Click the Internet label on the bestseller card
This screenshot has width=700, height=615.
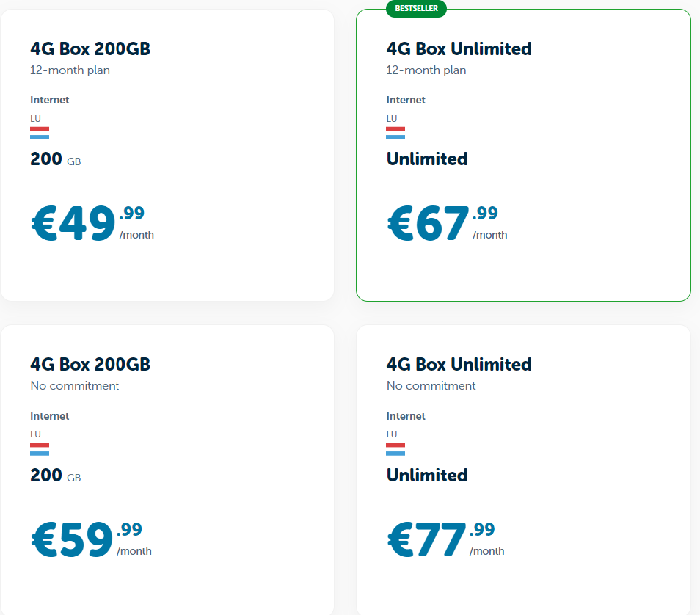tap(406, 100)
